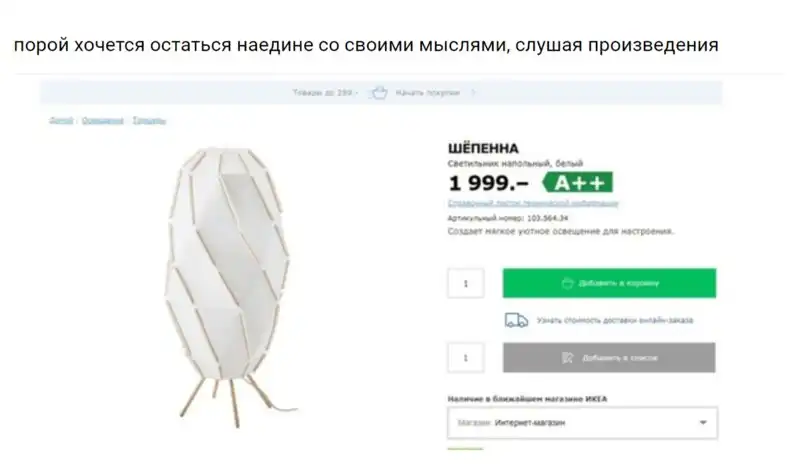Check online order delivery cost link
This screenshot has width=800, height=465.
(615, 321)
